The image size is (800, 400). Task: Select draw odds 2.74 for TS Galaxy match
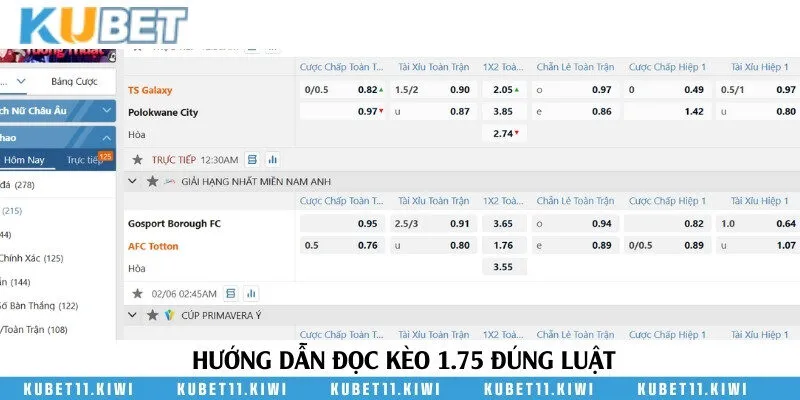pos(503,133)
